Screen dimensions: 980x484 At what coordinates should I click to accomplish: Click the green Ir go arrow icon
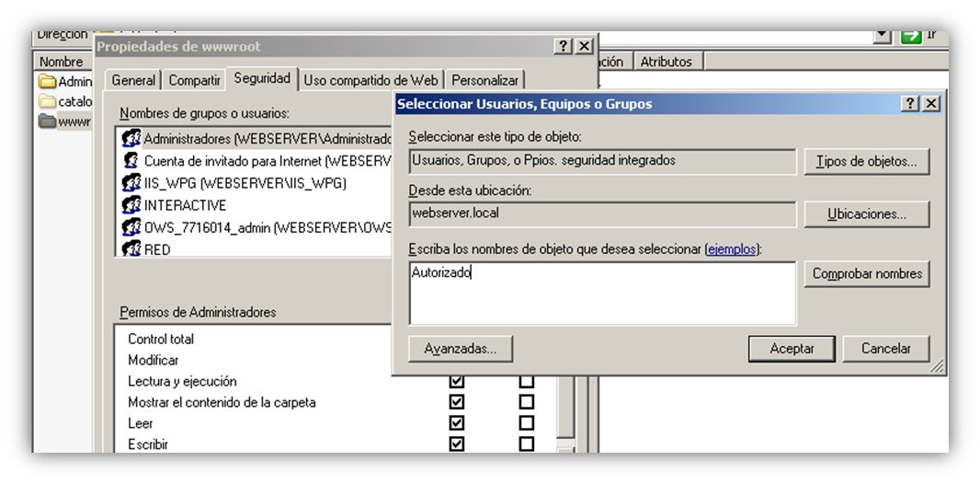tap(911, 36)
